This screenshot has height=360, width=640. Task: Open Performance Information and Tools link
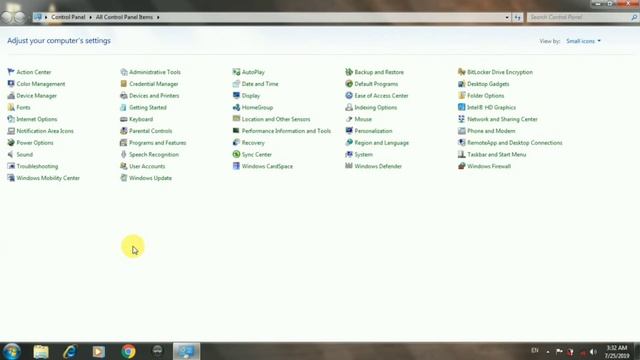click(x=286, y=131)
